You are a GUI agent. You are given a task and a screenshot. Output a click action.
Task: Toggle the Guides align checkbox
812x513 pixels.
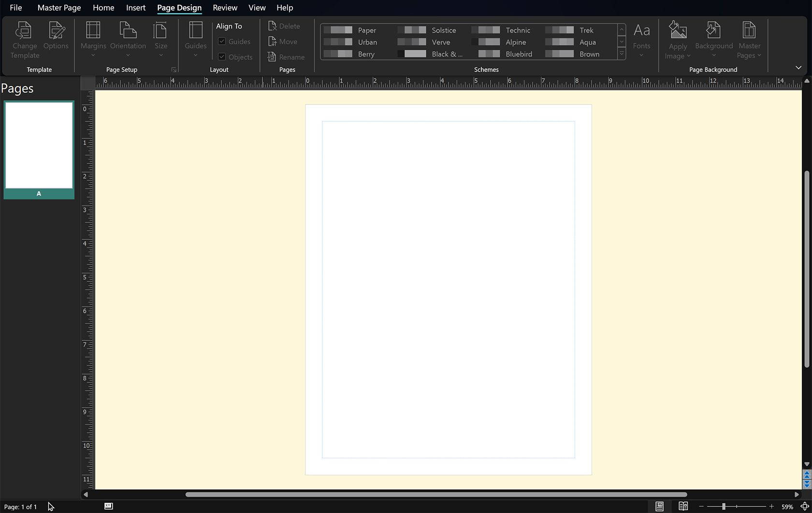(221, 42)
